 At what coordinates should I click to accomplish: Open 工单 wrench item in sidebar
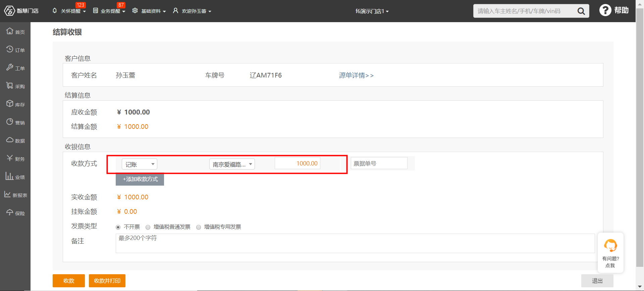point(15,68)
